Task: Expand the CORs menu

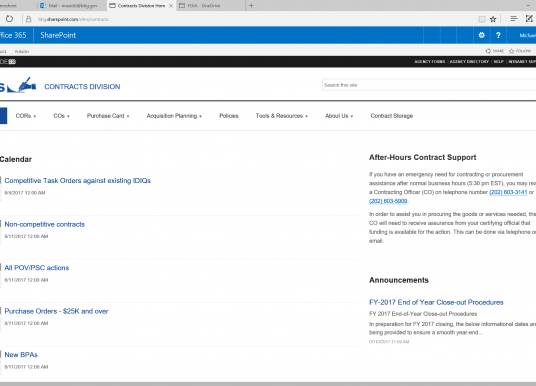Action: pyautogui.click(x=26, y=116)
